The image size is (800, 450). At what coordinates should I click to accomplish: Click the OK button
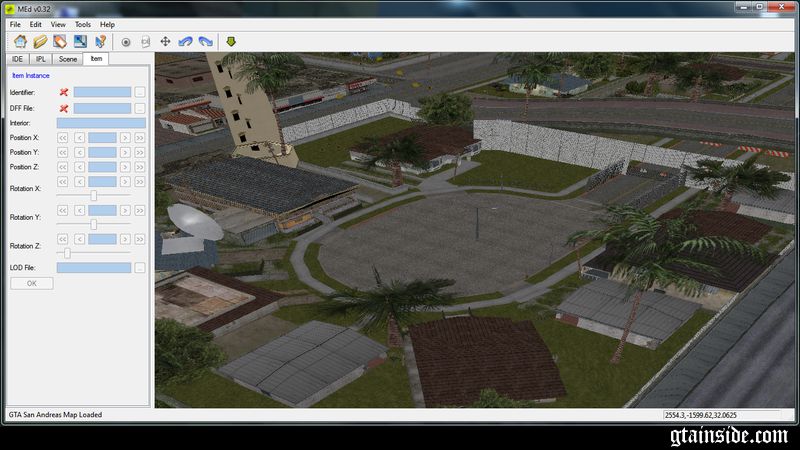tap(32, 283)
